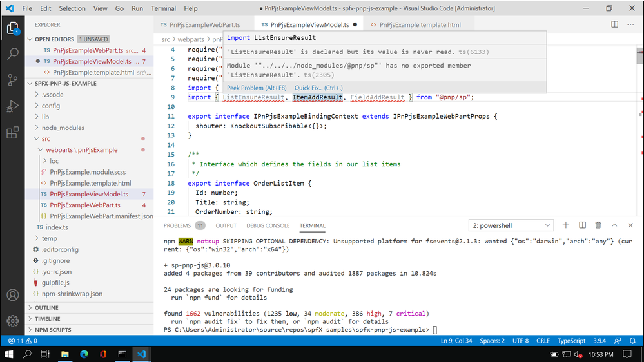The image size is (644, 362).
Task: Change encoding via UTF-8 status item
Action: (520, 341)
